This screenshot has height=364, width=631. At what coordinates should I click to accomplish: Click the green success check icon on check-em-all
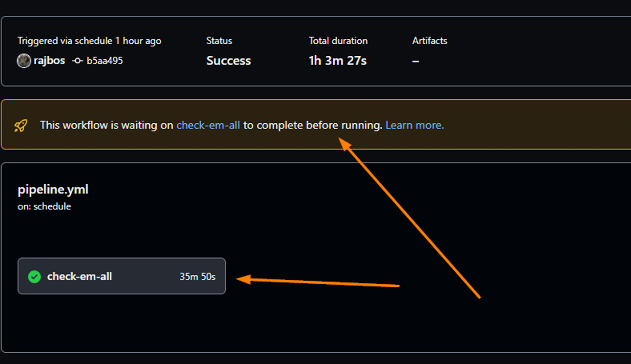34,276
